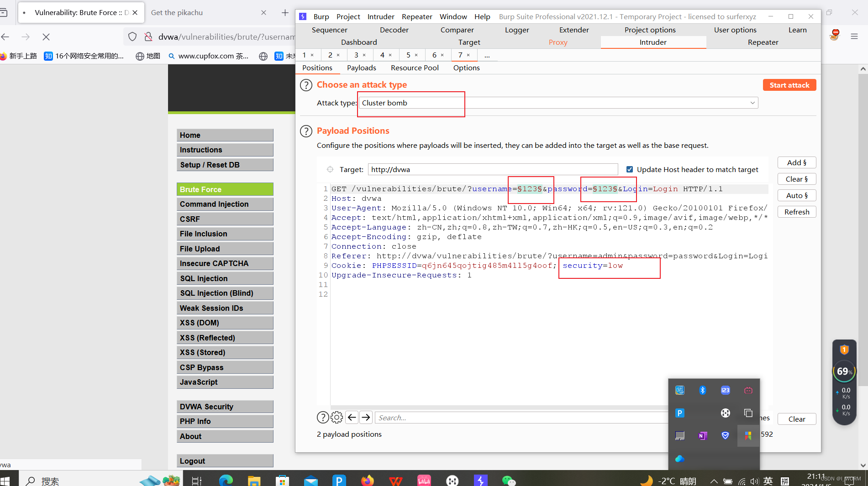This screenshot has height=486, width=868.
Task: Click the Search field below the request editor
Action: click(x=521, y=418)
